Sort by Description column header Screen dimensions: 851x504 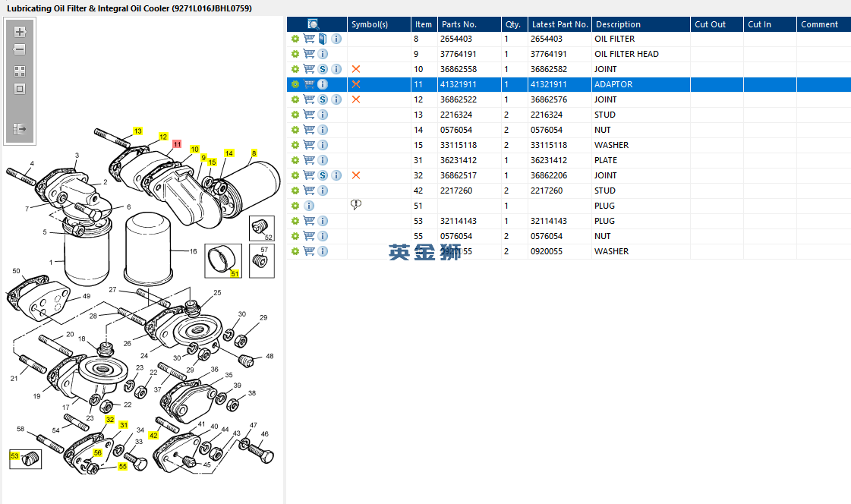pos(617,24)
